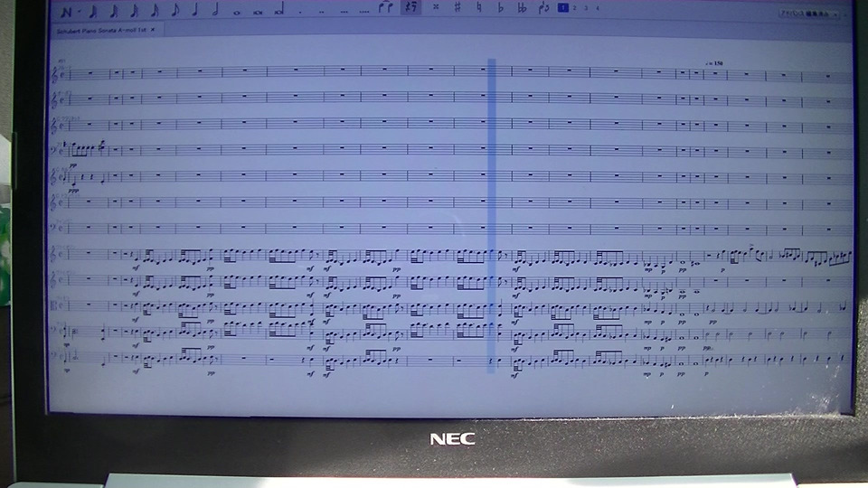Toggle the rest input button
This screenshot has width=868, height=488.
[410, 7]
